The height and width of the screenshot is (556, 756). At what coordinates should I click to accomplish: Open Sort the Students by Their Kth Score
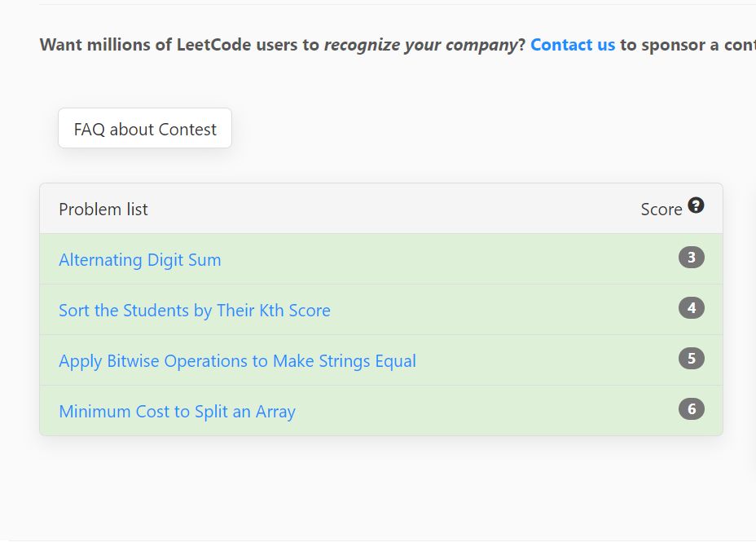point(195,311)
